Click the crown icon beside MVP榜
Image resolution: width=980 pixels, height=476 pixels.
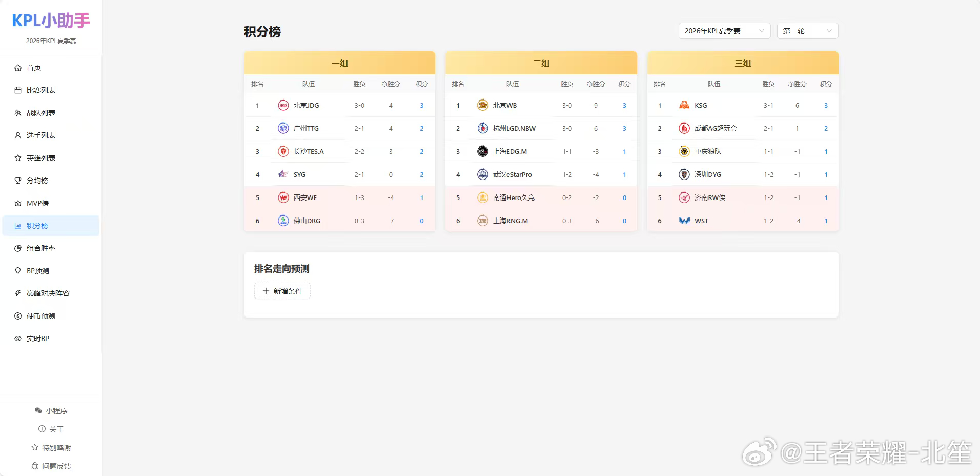pyautogui.click(x=18, y=203)
